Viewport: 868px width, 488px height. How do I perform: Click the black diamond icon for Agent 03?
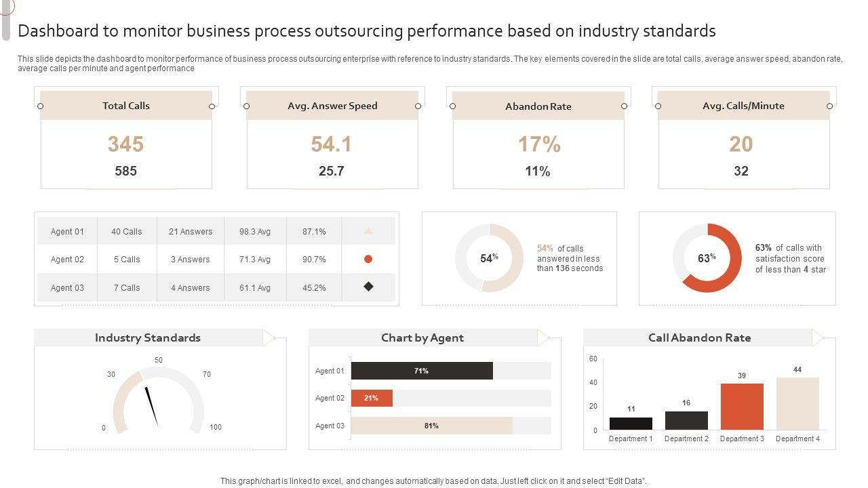click(368, 287)
